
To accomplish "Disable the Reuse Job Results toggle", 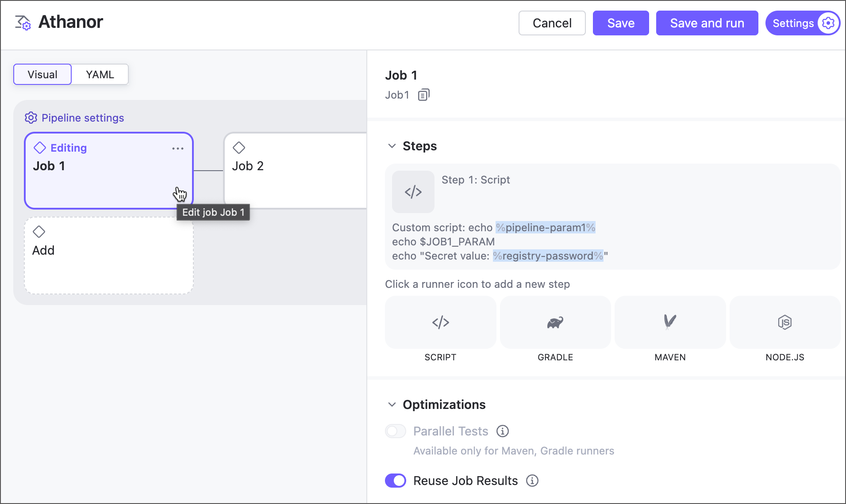I will (396, 481).
